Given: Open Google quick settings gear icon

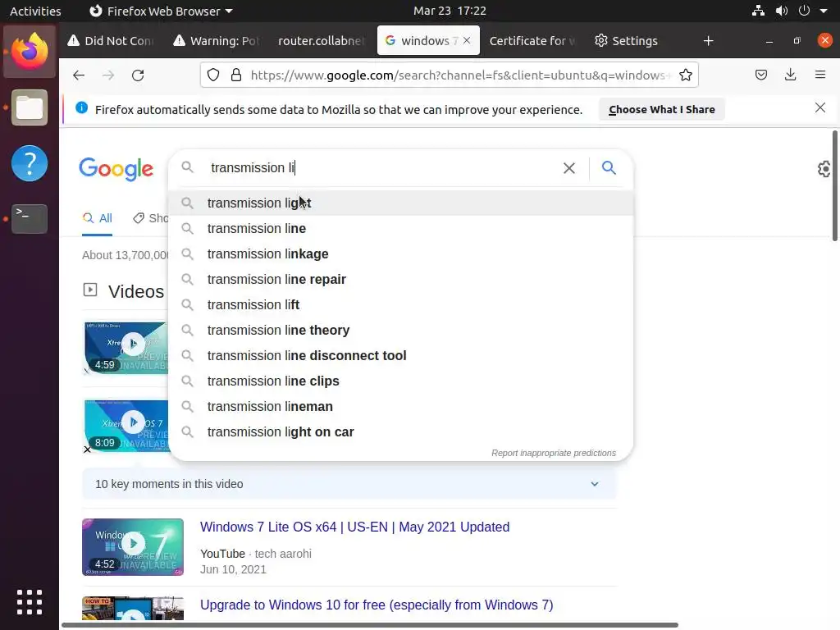Looking at the screenshot, I should pyautogui.click(x=824, y=169).
